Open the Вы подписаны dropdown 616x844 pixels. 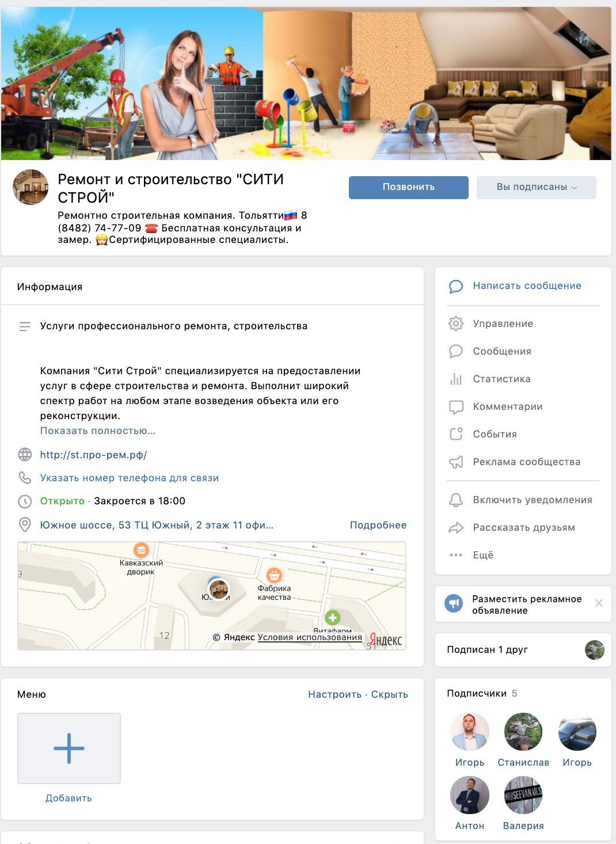click(x=536, y=187)
